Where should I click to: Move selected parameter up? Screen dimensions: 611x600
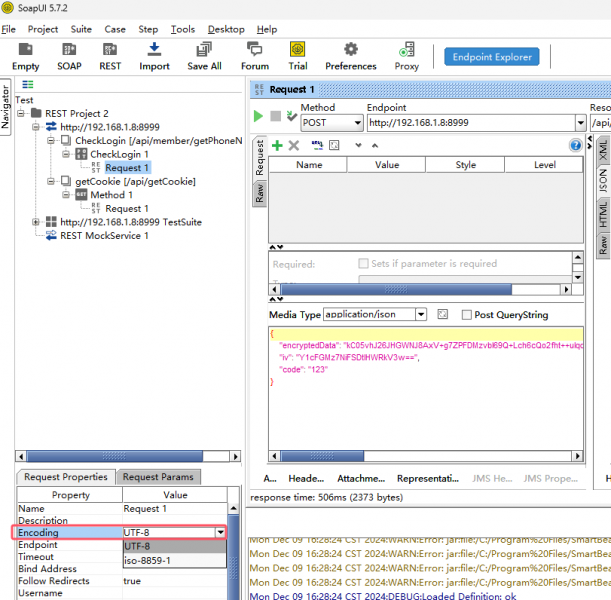(375, 145)
